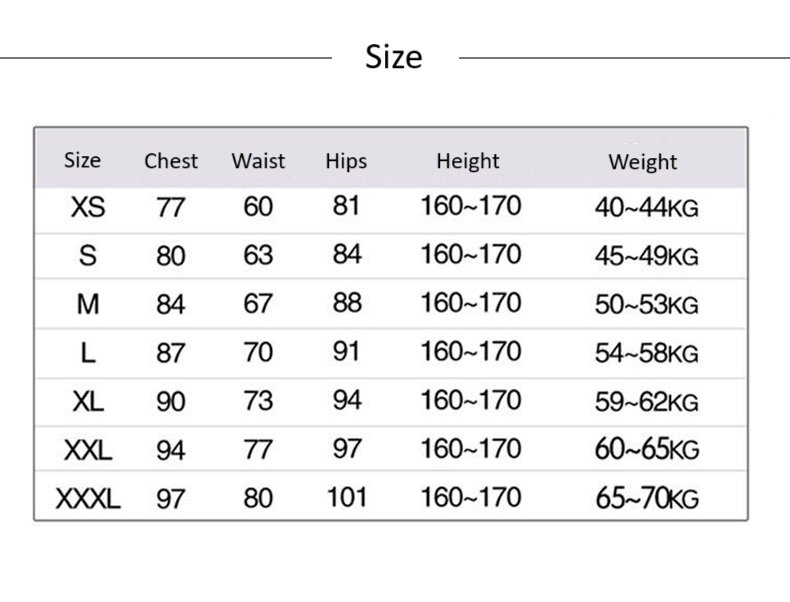Image resolution: width=790 pixels, height=602 pixels.
Task: Click height 160~170 in the L row
Action: (x=471, y=351)
